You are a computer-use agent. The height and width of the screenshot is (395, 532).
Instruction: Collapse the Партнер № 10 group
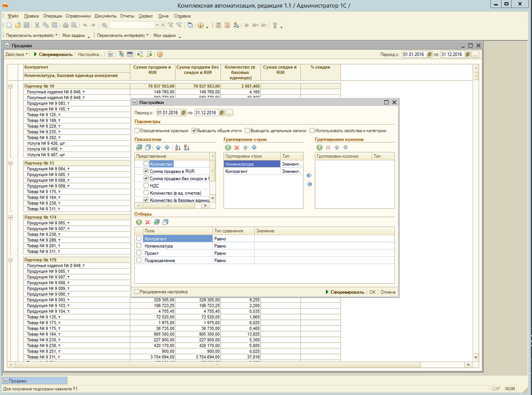11,86
